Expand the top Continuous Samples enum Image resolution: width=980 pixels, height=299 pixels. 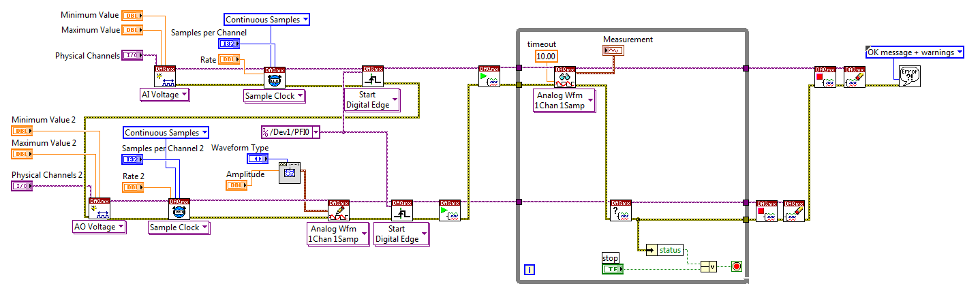coord(267,20)
